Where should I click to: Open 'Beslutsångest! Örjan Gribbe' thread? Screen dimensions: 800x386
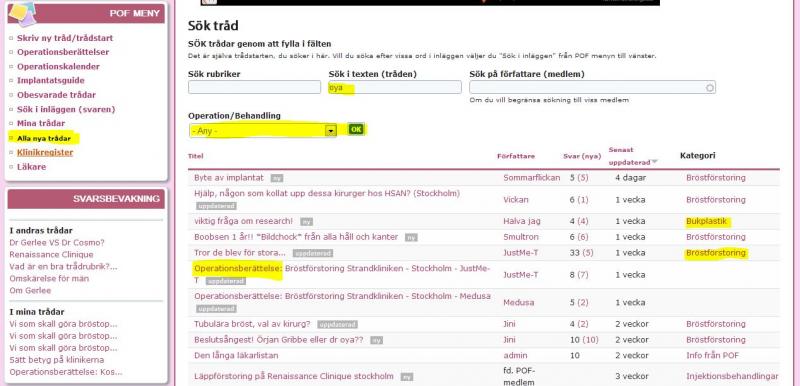[x=279, y=340]
